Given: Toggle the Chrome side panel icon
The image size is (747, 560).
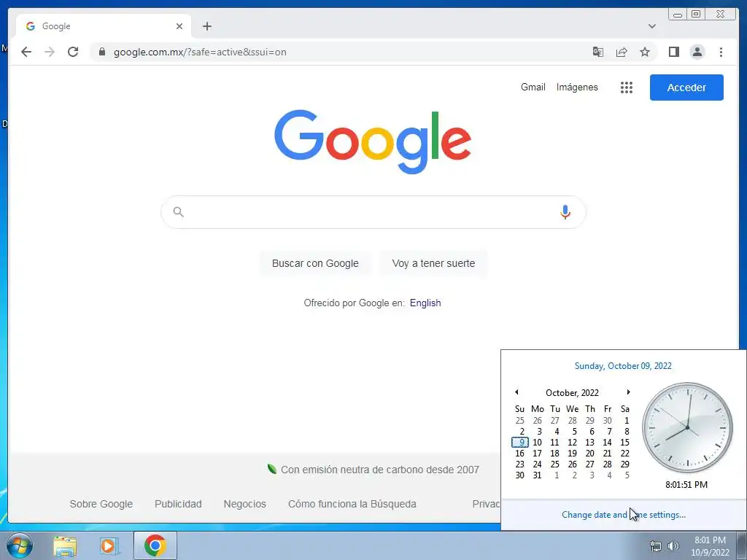Looking at the screenshot, I should click(673, 52).
